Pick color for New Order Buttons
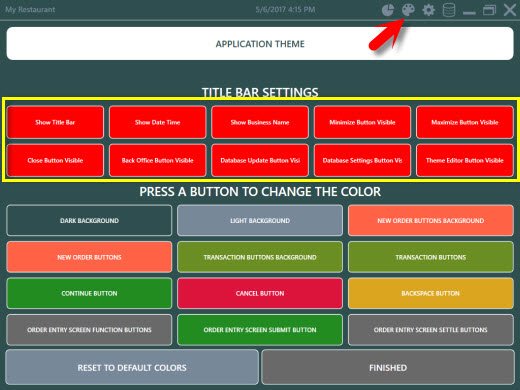This screenshot has width=520, height=390. click(x=89, y=257)
